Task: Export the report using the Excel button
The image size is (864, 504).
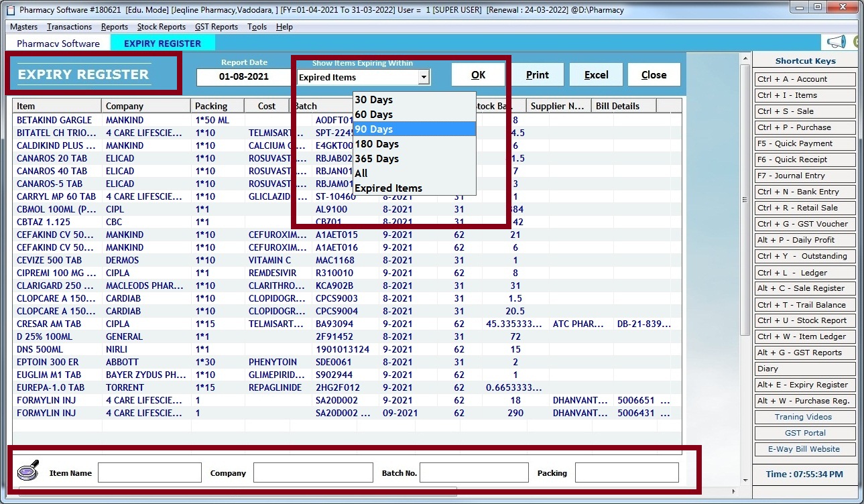Action: 595,74
